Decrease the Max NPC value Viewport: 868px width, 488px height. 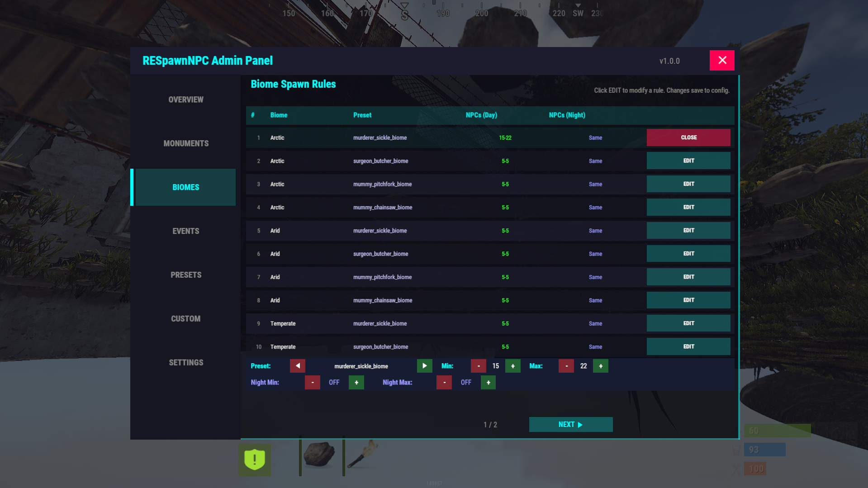566,366
